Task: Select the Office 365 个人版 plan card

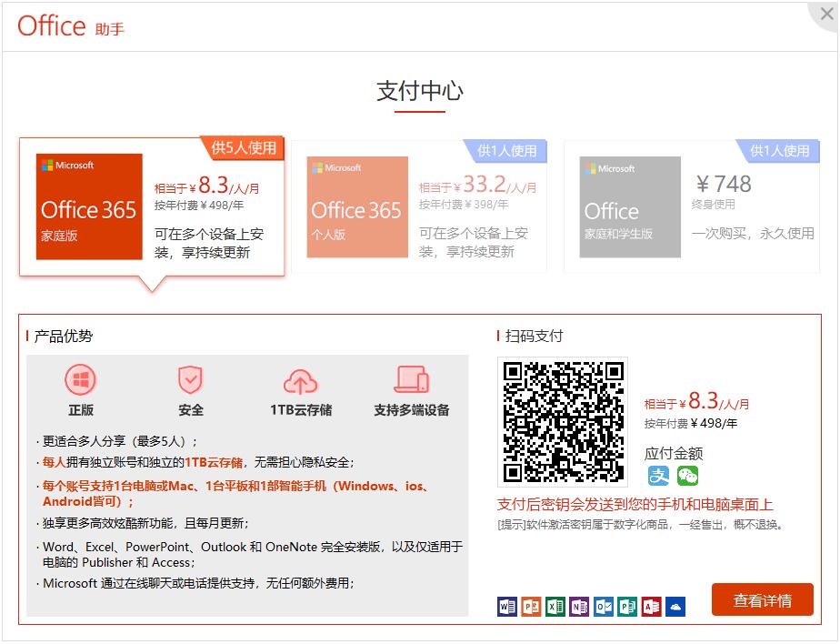Action: coord(418,207)
